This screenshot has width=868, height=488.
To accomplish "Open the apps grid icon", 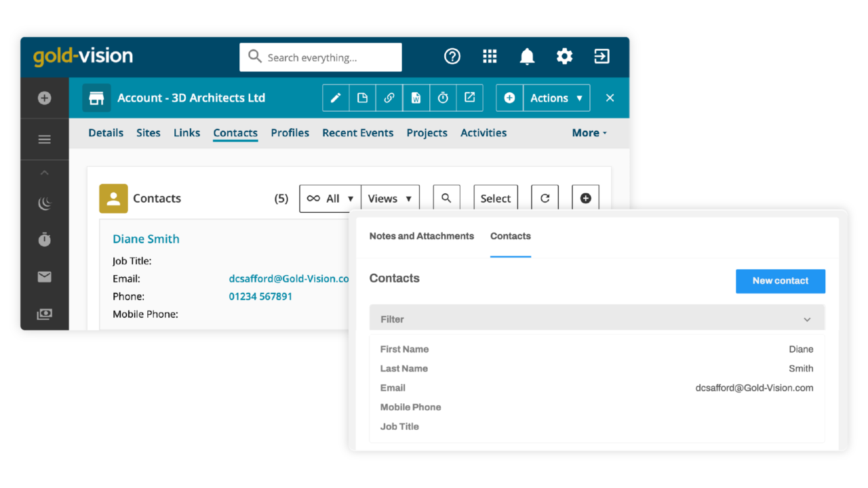I will click(x=490, y=57).
